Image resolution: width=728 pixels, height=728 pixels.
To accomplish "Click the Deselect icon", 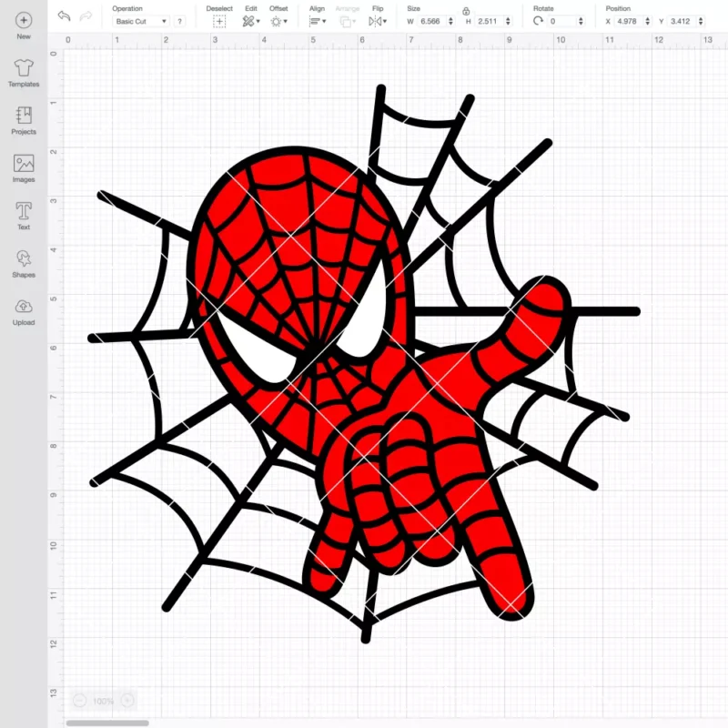I will click(x=219, y=21).
